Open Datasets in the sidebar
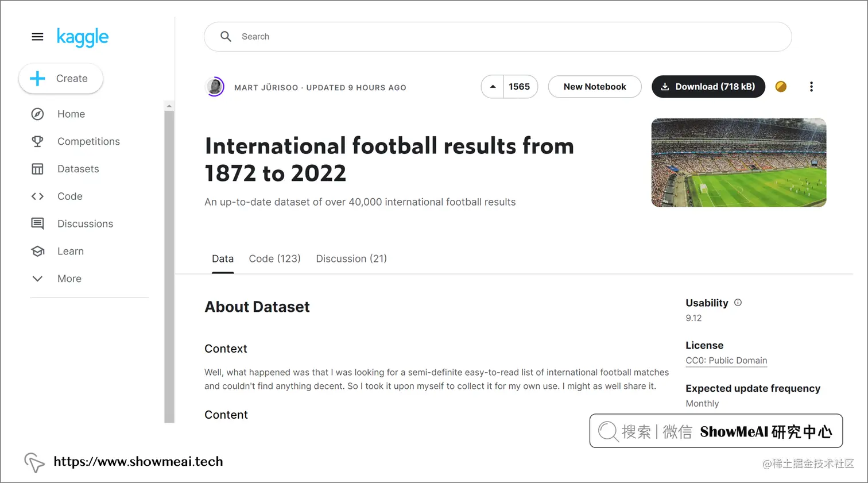 coord(78,169)
